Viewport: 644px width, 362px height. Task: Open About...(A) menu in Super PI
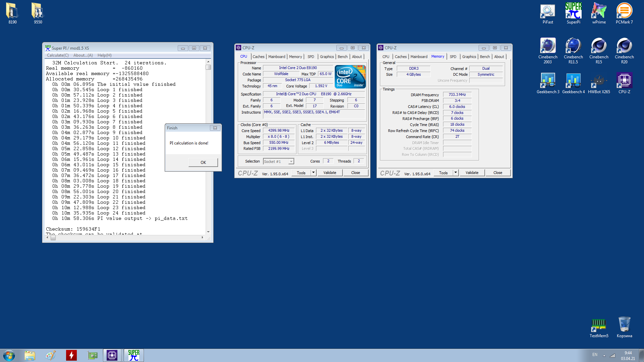pos(83,55)
